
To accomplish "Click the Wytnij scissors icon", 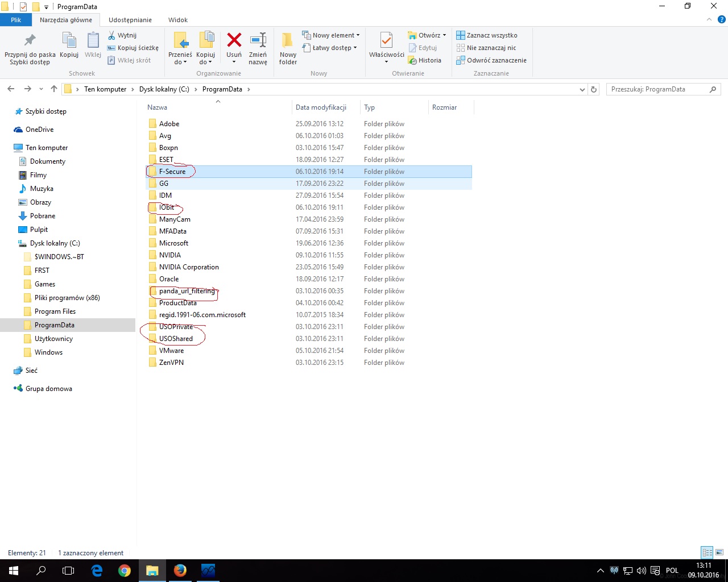I will tap(112, 35).
